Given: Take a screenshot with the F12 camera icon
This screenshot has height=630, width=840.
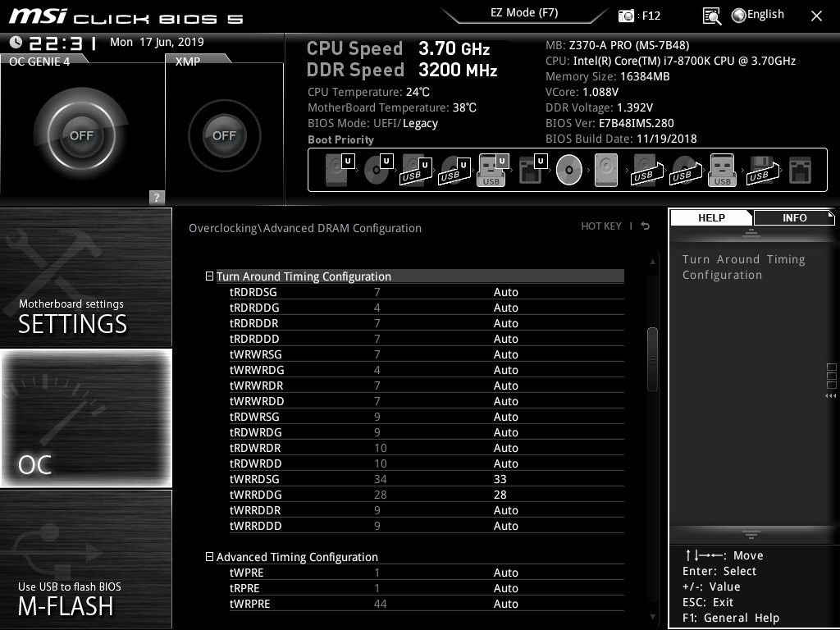Looking at the screenshot, I should pyautogui.click(x=626, y=16).
